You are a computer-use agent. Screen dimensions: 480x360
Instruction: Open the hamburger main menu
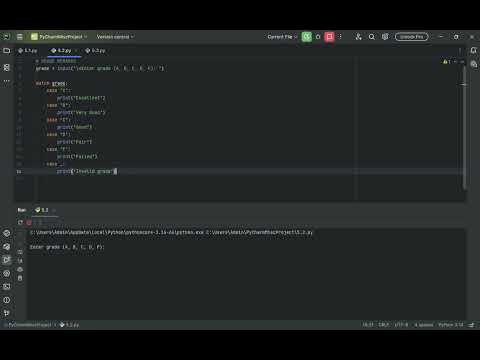point(20,37)
